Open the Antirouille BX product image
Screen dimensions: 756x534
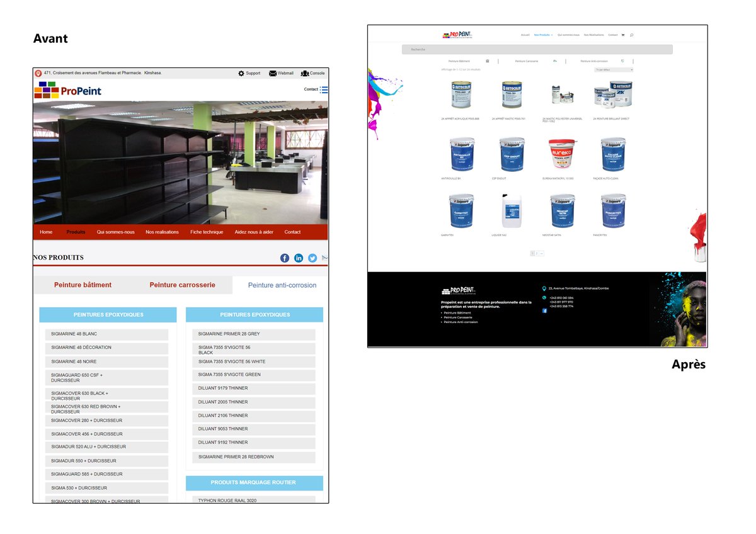pyautogui.click(x=461, y=155)
